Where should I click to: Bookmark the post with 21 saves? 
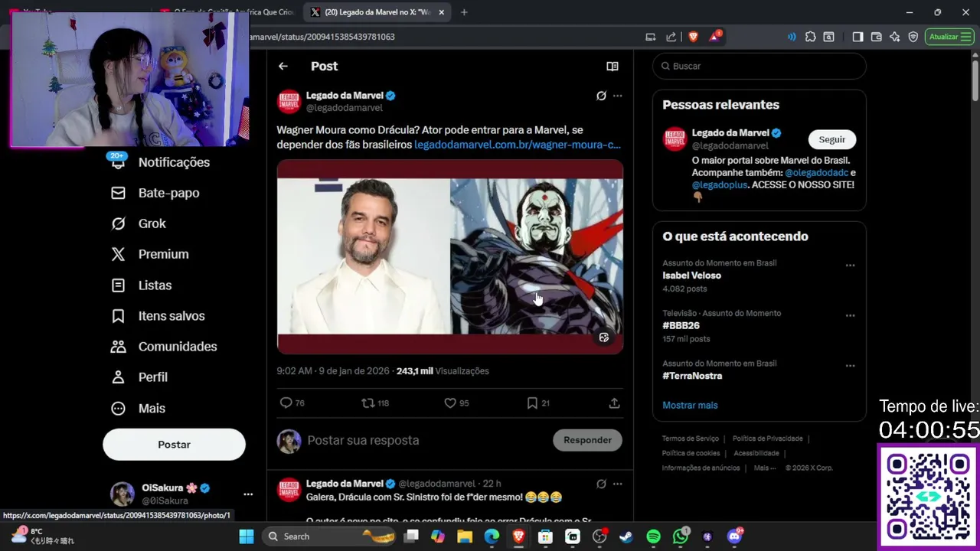[538, 403]
